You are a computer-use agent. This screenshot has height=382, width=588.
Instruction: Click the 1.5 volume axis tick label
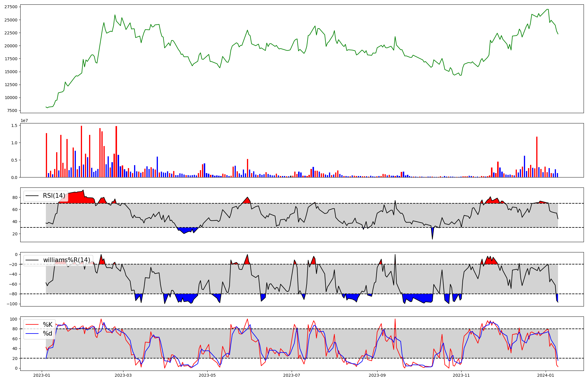pos(14,125)
